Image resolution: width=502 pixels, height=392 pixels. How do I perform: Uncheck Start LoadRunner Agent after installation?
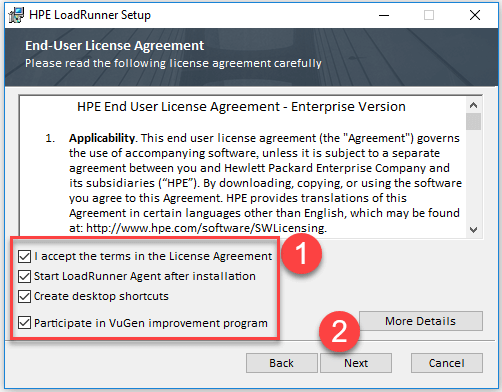click(x=25, y=276)
